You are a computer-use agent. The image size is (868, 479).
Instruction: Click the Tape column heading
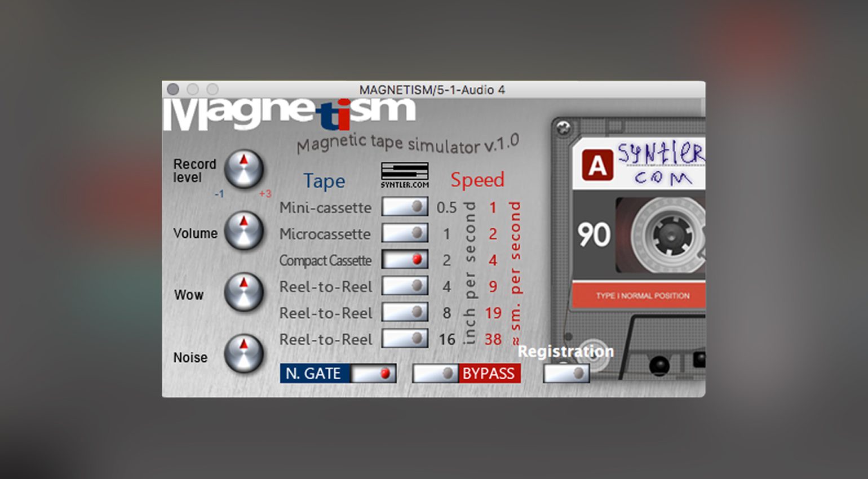pyautogui.click(x=324, y=181)
